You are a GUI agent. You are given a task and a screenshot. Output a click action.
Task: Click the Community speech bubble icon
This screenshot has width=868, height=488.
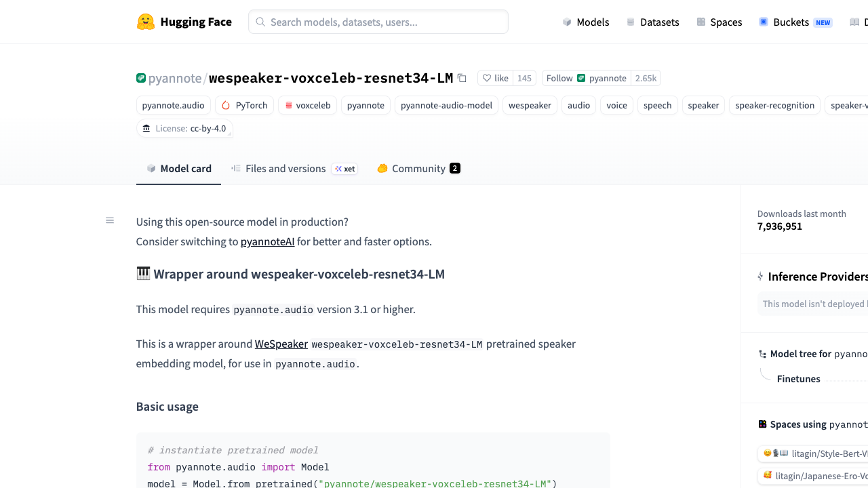pos(382,168)
